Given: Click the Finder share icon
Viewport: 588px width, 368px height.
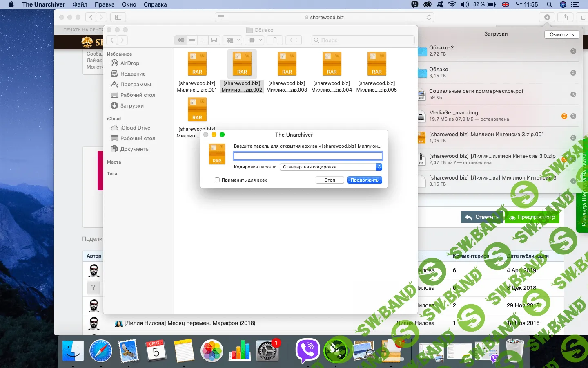Looking at the screenshot, I should pyautogui.click(x=275, y=40).
